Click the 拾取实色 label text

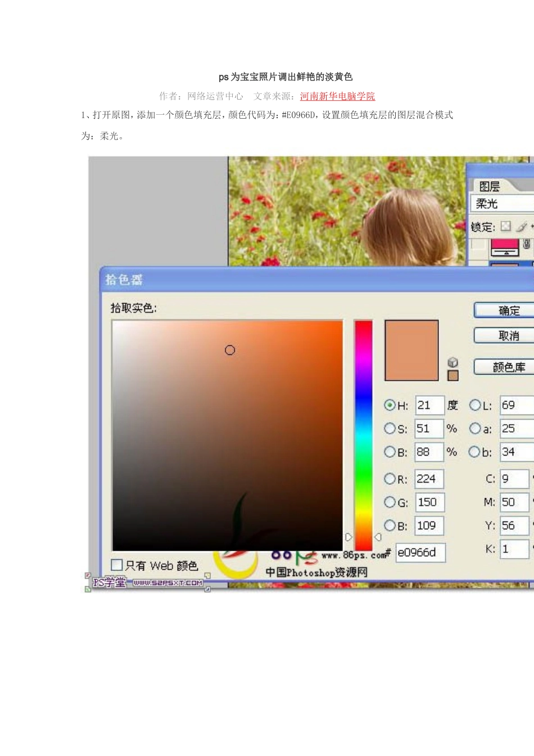pyautogui.click(x=134, y=308)
